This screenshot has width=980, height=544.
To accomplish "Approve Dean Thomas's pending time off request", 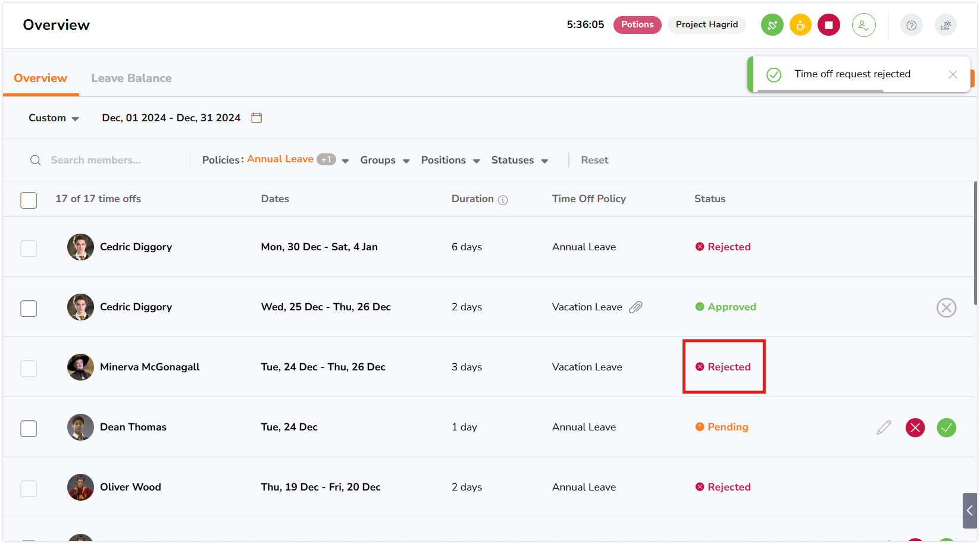I will 946,427.
